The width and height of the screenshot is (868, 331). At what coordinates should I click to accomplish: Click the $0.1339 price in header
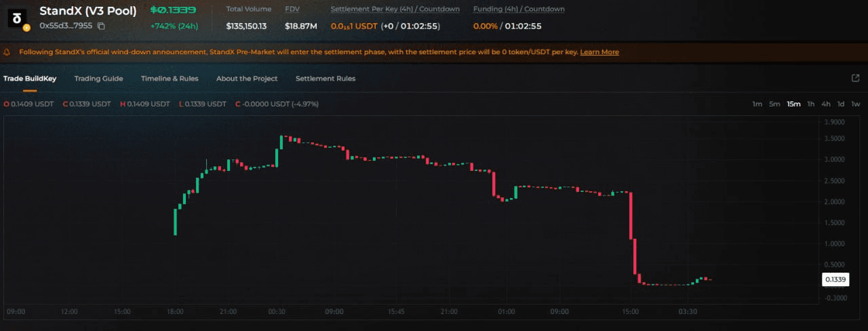coord(172,10)
